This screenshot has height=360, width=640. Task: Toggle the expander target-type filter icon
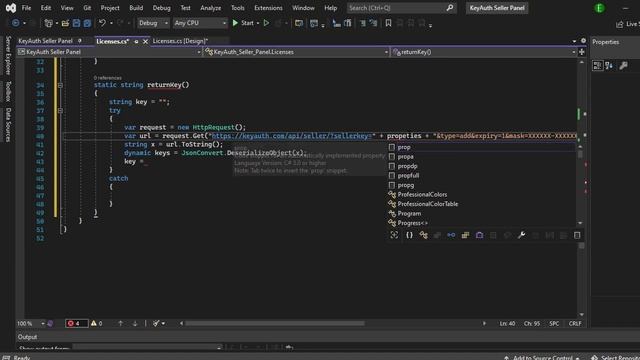click(394, 235)
